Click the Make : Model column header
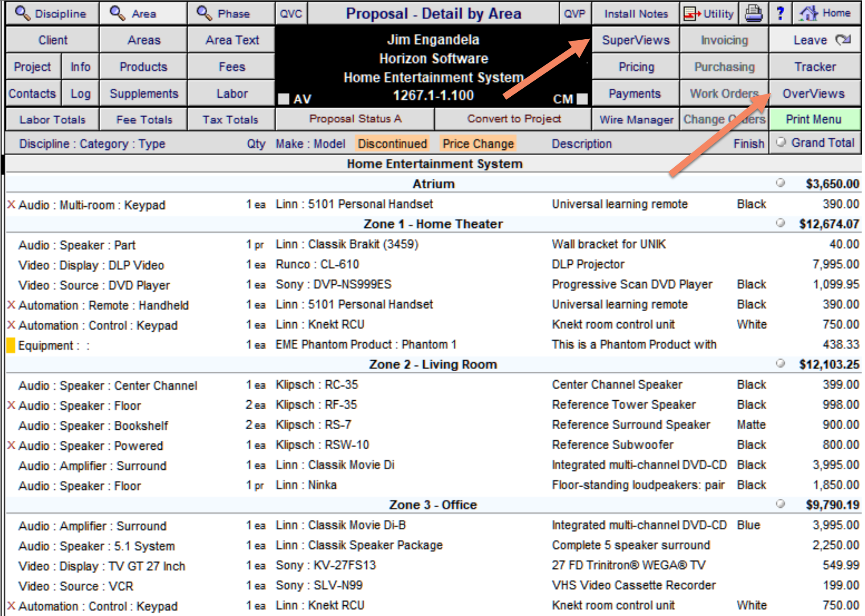The width and height of the screenshot is (865, 616). point(310,144)
